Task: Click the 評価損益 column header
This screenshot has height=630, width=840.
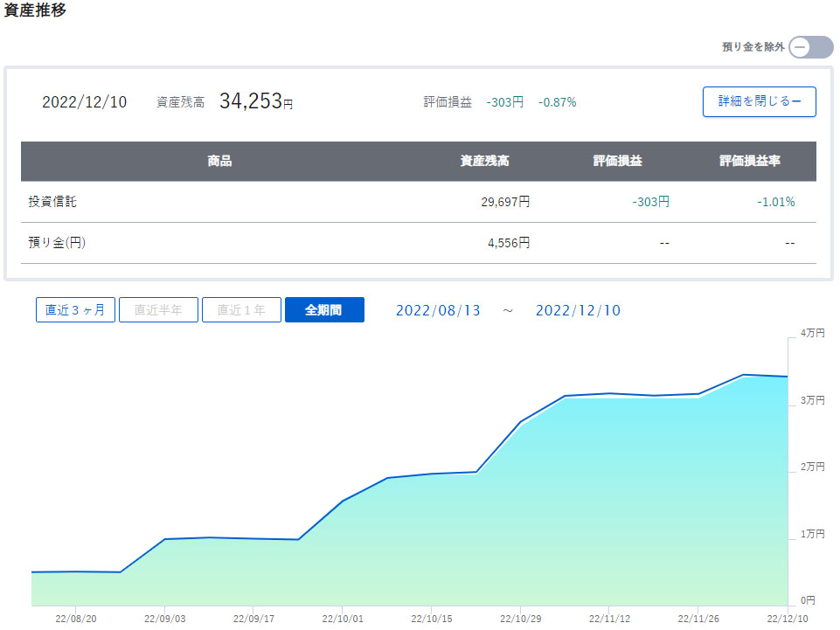Action: [x=617, y=162]
